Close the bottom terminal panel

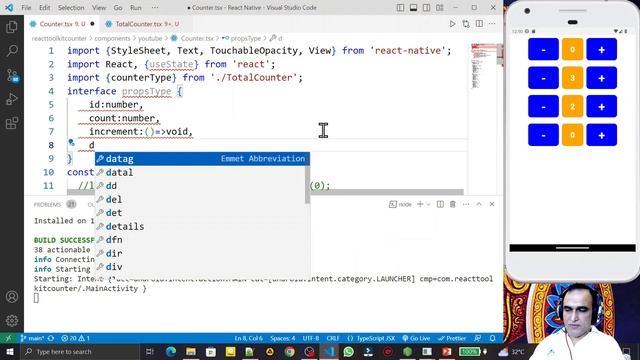(492, 204)
